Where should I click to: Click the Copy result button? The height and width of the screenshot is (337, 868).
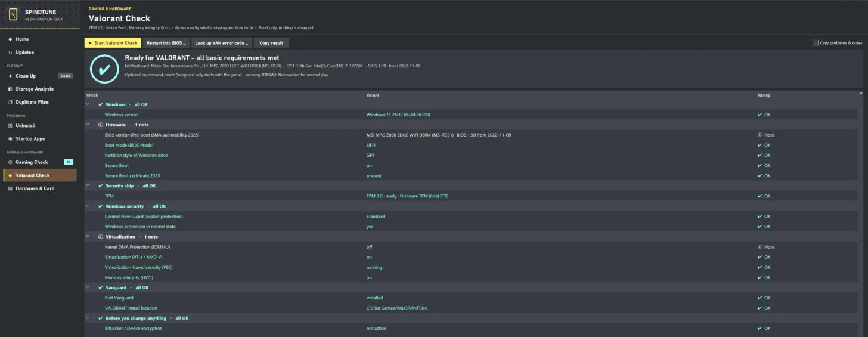click(271, 43)
